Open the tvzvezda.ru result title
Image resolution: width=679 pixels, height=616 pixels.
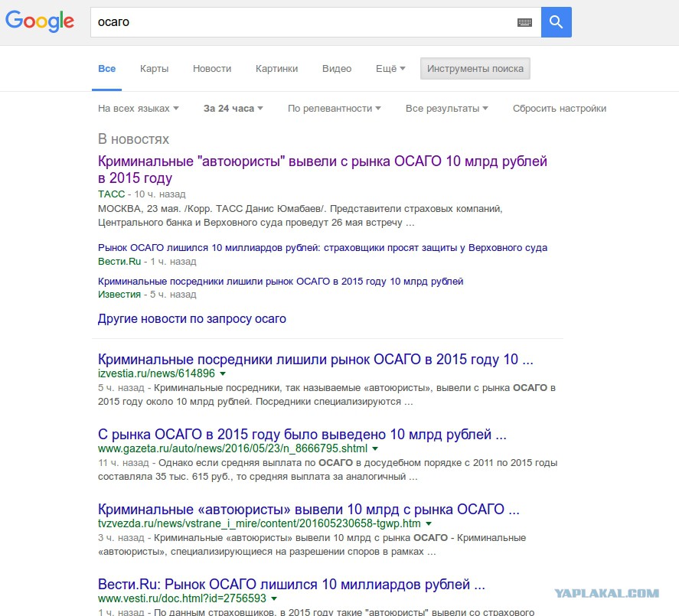tap(308, 509)
